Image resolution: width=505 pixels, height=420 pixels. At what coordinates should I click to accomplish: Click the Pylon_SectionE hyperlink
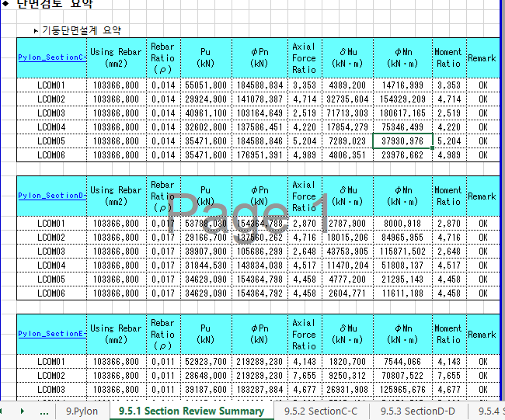click(x=51, y=334)
